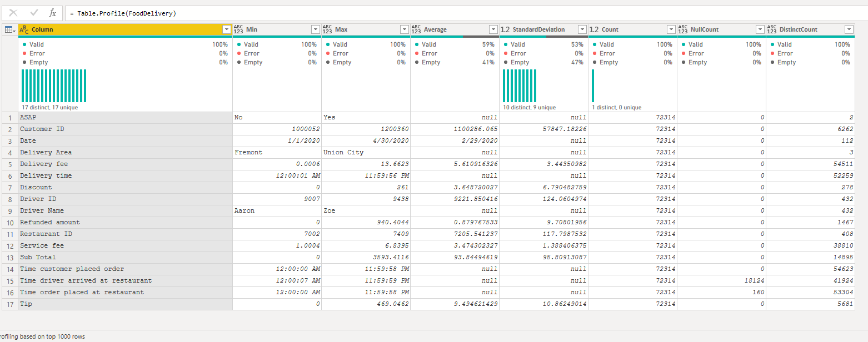Click the cancel X in formula bar
The image size is (868, 342).
coord(13,13)
